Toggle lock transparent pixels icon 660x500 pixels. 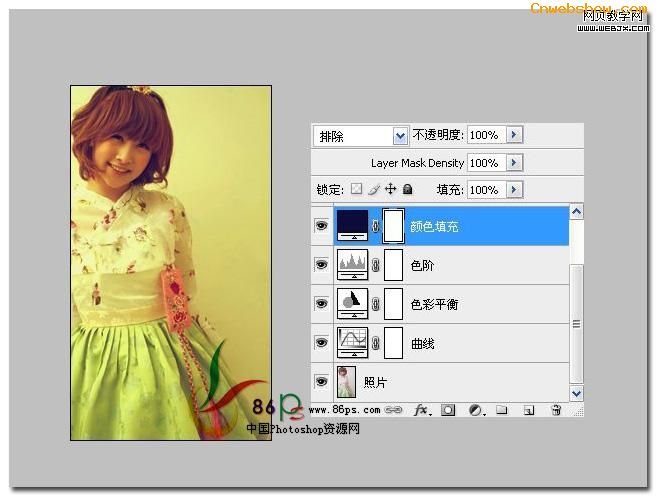[x=357, y=189]
